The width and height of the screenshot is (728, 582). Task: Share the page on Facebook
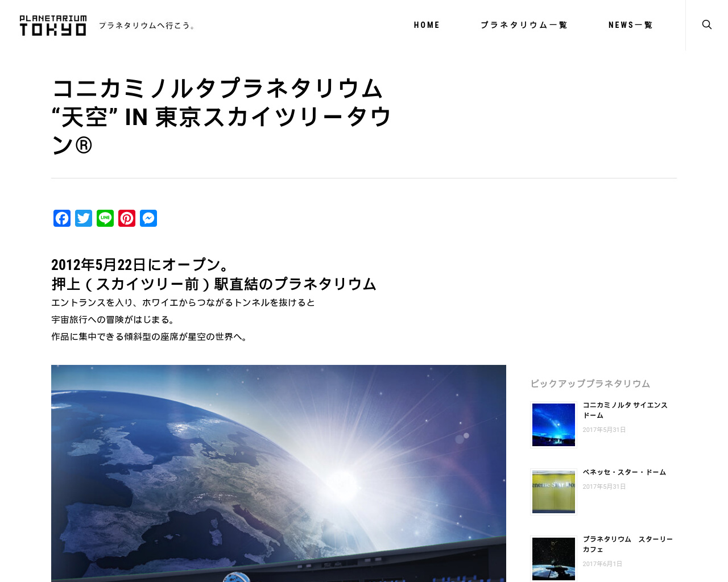tap(62, 218)
